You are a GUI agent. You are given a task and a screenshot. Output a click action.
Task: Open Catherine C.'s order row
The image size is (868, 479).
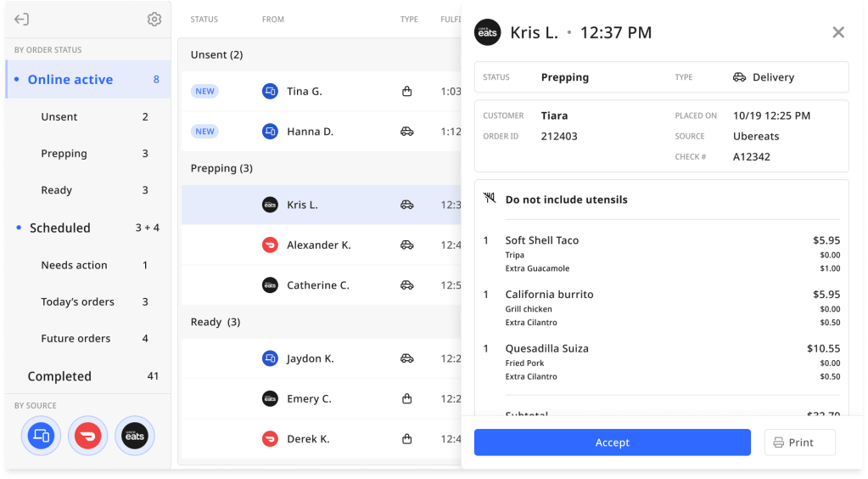[x=318, y=286]
